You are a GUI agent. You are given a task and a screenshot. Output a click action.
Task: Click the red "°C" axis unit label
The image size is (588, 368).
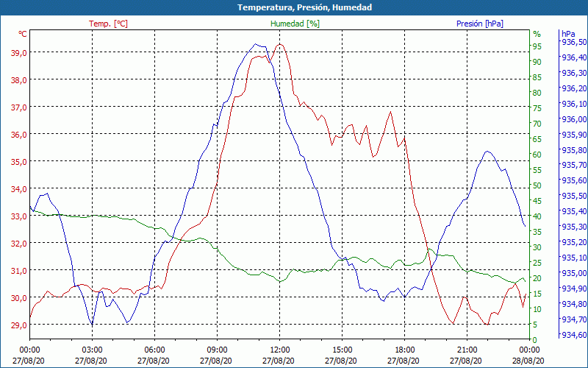tap(23, 34)
